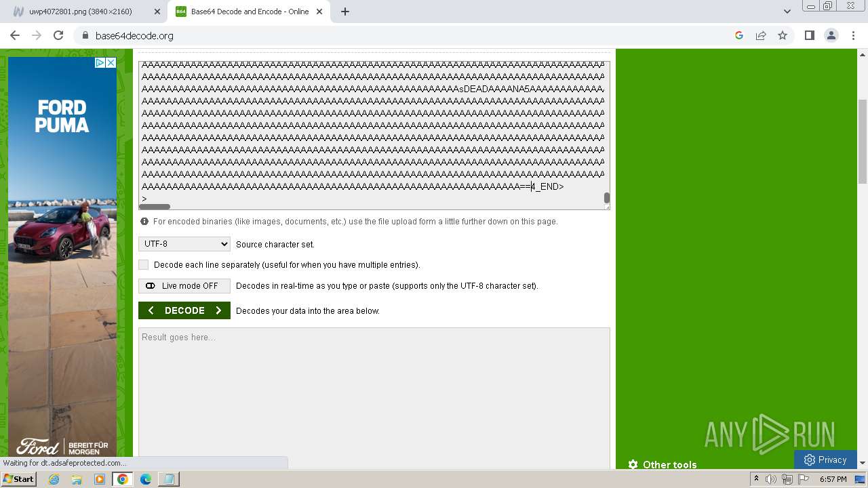Open Chrome profile avatar
Screen dimensions: 868x488
pos(831,35)
